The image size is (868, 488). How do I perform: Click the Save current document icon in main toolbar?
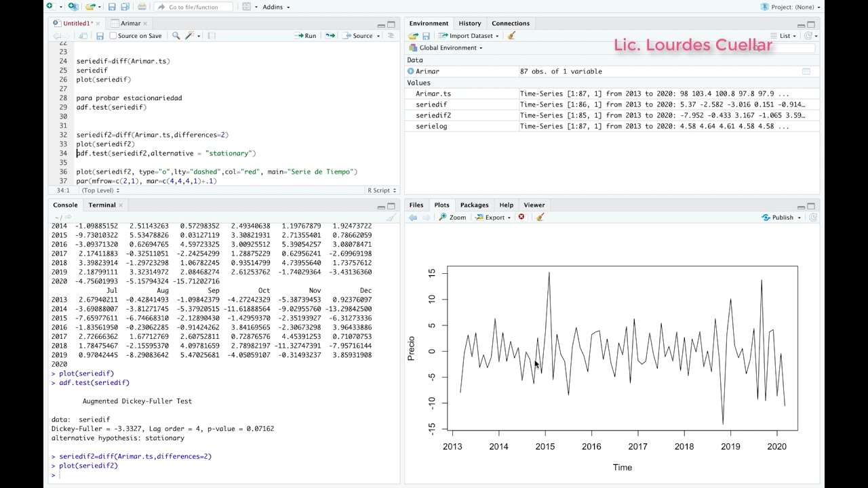pos(112,7)
